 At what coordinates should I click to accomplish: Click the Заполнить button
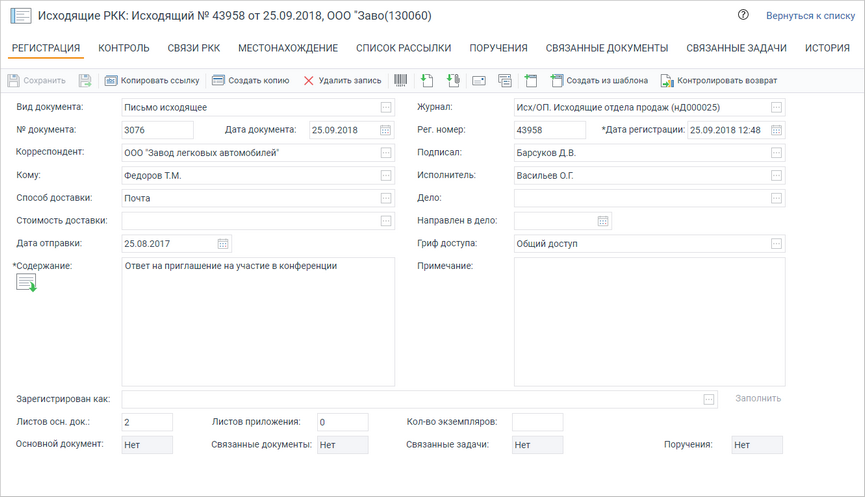[x=758, y=398]
